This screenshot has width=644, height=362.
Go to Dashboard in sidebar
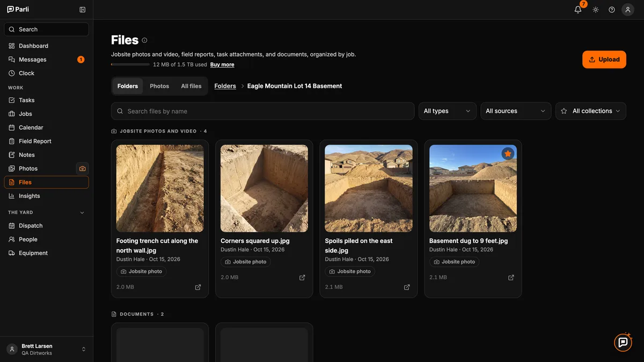tap(46, 46)
